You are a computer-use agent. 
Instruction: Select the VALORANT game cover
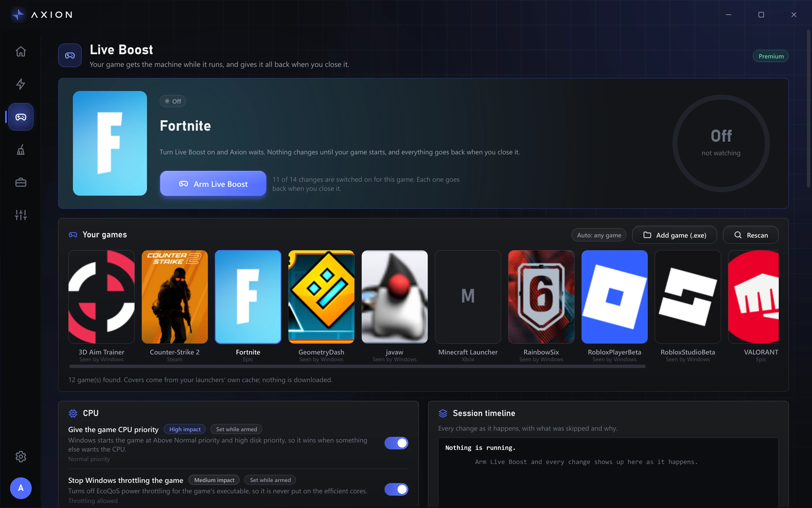click(754, 297)
